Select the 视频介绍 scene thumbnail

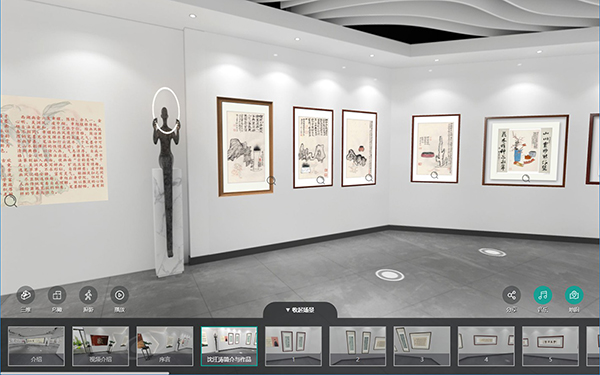(x=101, y=346)
